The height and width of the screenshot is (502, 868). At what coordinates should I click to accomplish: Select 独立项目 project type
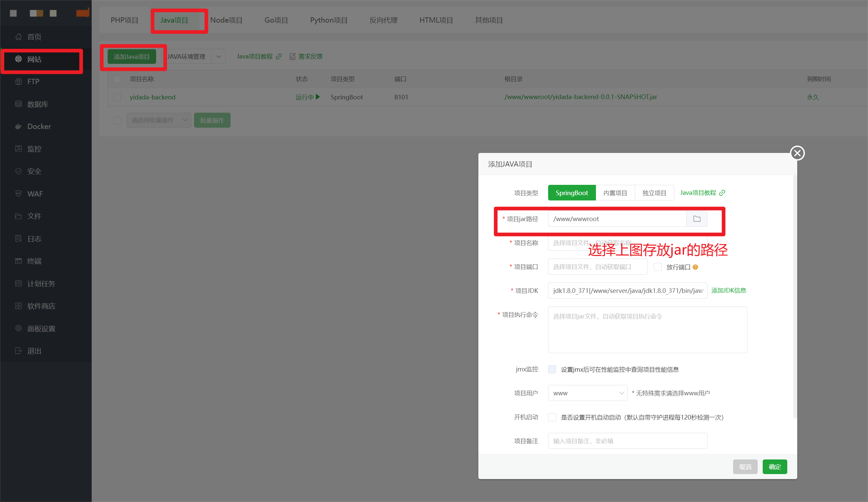pos(654,193)
